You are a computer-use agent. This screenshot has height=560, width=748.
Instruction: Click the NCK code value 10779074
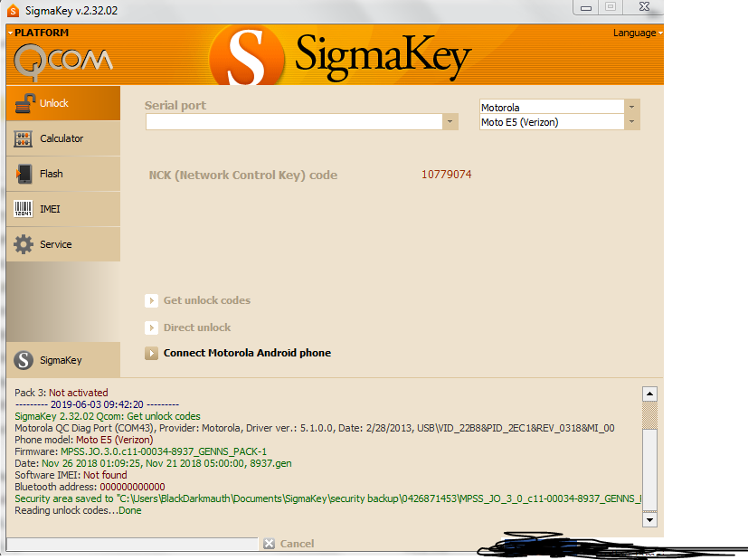tap(447, 175)
